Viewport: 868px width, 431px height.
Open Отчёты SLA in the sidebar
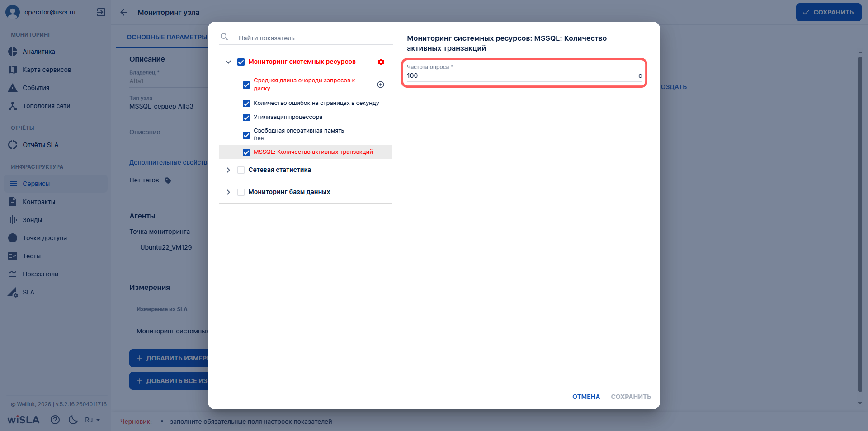click(x=56, y=145)
